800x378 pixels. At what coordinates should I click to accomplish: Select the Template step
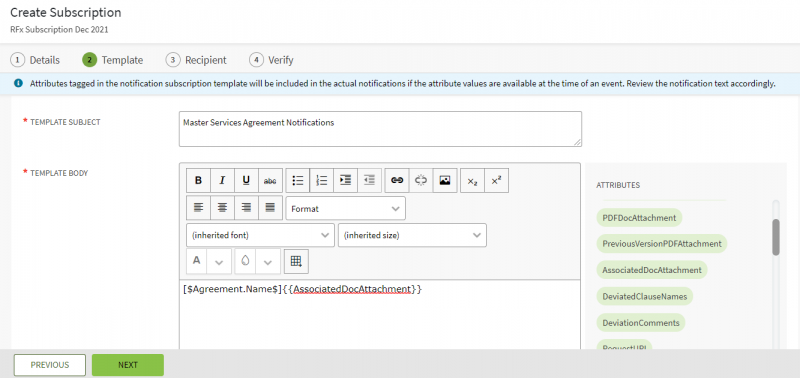pos(113,60)
